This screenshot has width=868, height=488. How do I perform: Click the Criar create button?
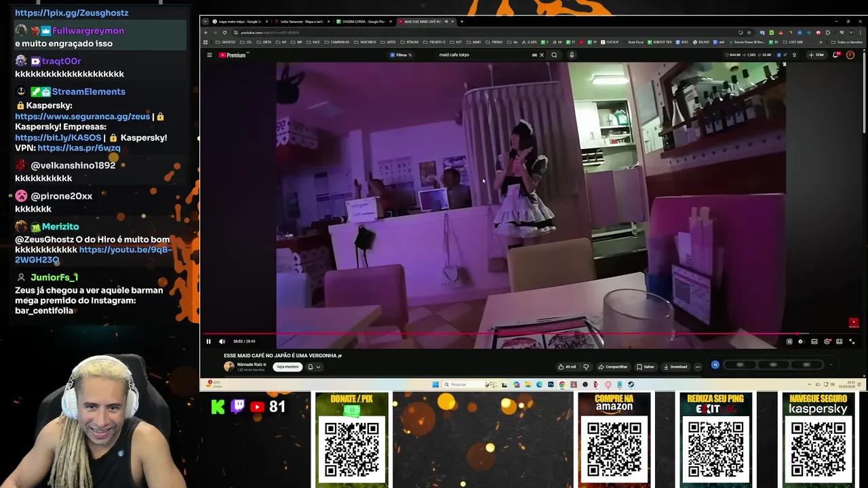(816, 55)
